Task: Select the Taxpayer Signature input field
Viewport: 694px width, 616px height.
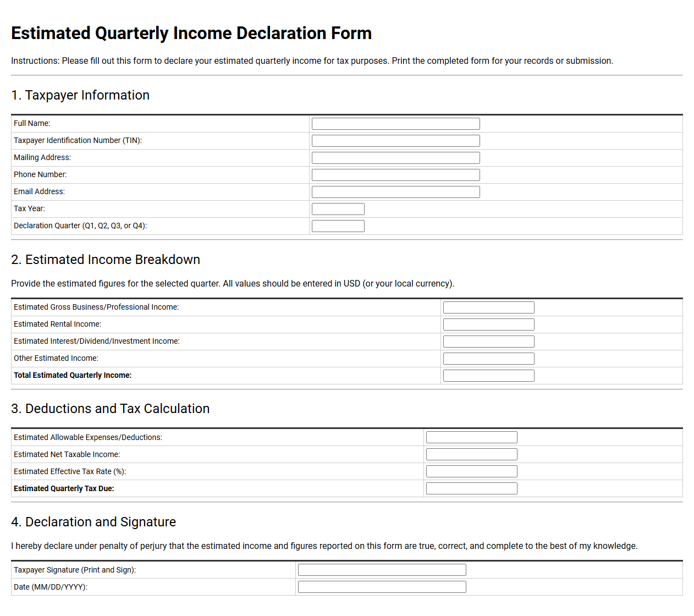Action: [382, 570]
